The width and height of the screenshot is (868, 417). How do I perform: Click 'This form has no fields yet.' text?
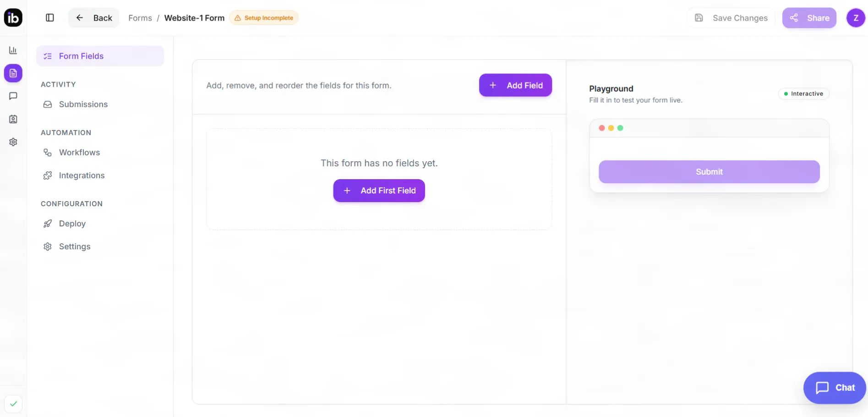379,163
